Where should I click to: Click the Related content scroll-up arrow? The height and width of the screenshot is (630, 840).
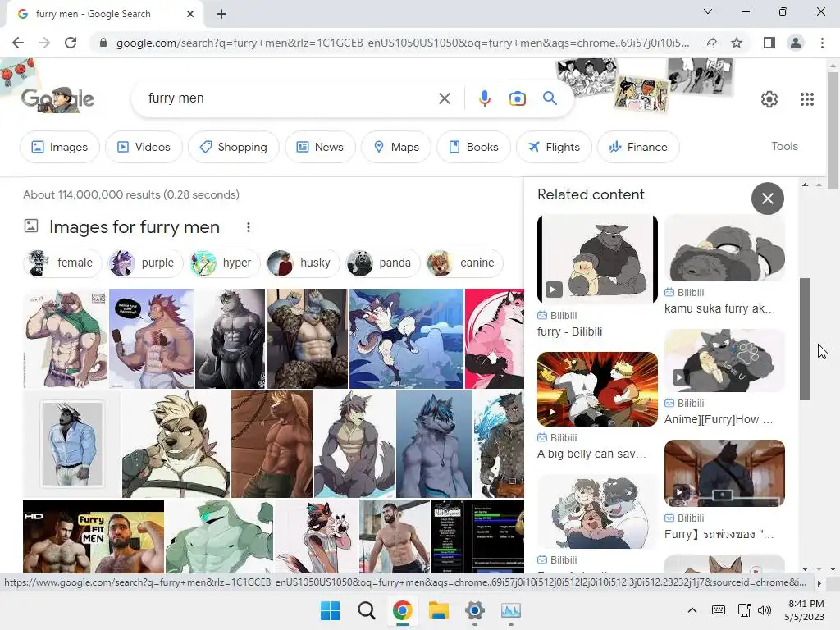tap(806, 185)
